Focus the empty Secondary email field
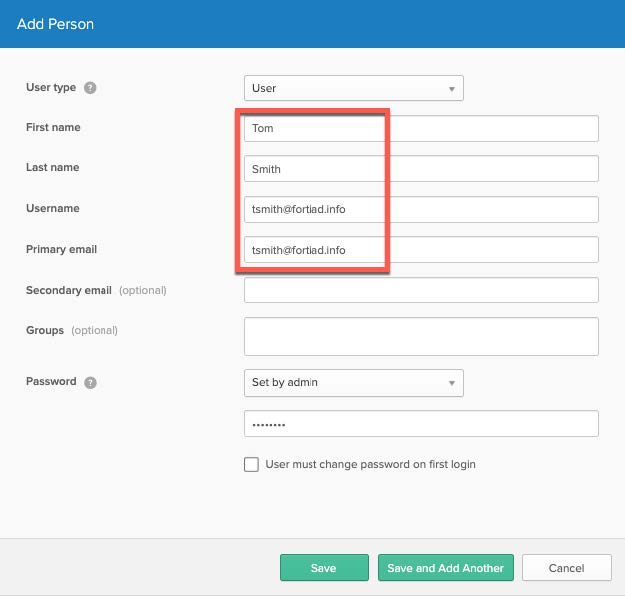The width and height of the screenshot is (625, 596). (x=420, y=290)
